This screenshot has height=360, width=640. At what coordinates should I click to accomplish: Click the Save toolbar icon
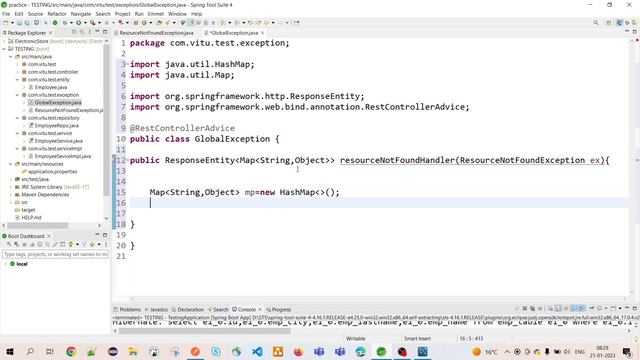click(x=19, y=23)
